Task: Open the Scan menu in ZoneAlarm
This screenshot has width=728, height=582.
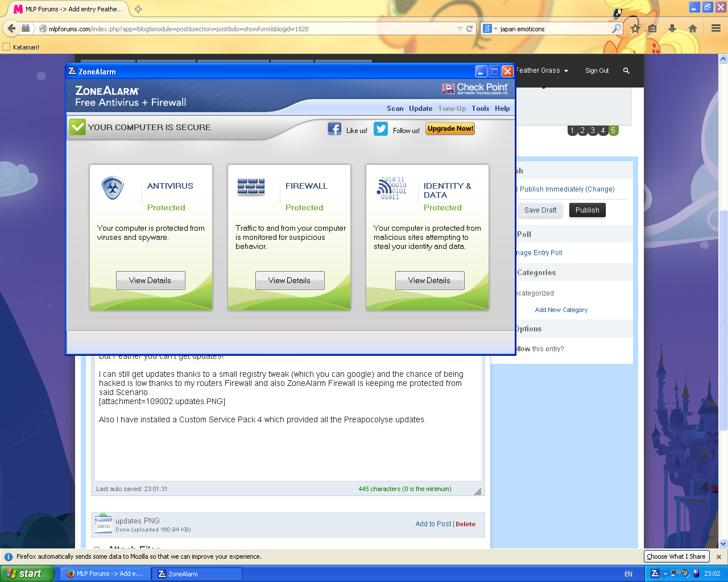Action: [395, 109]
